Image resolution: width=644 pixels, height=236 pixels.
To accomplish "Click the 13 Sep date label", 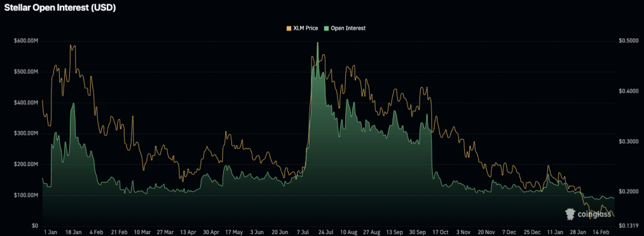I will [x=395, y=232].
